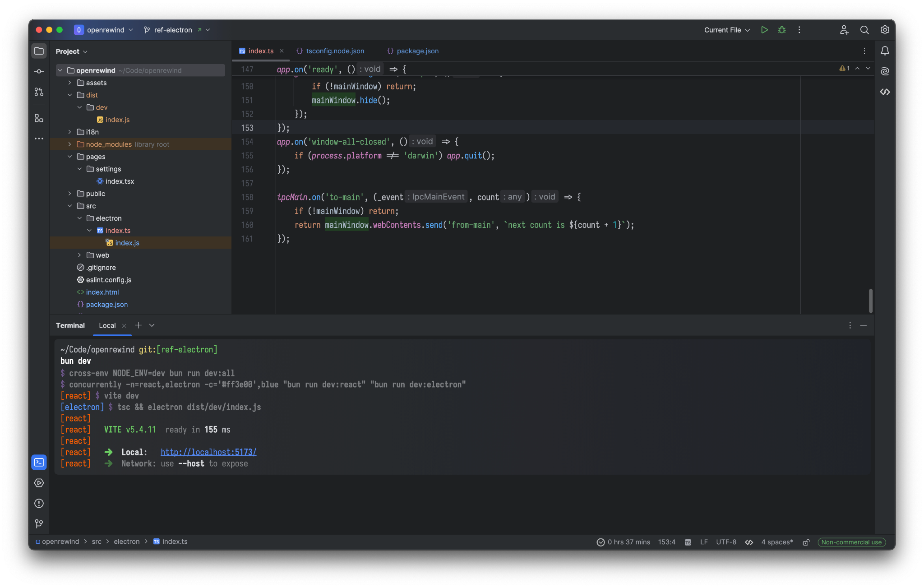The image size is (924, 588).
Task: Open Search Everywhere
Action: coord(865,30)
